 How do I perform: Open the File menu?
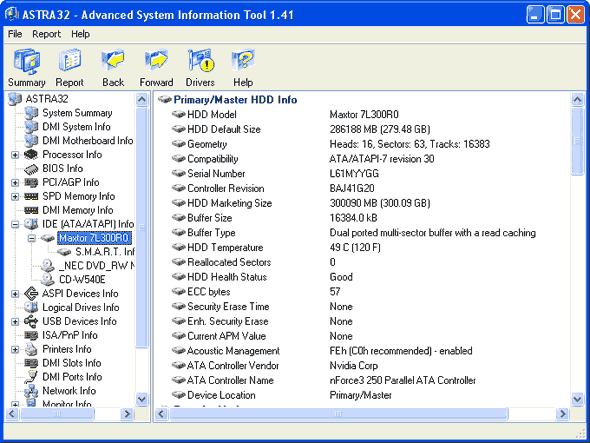15,34
